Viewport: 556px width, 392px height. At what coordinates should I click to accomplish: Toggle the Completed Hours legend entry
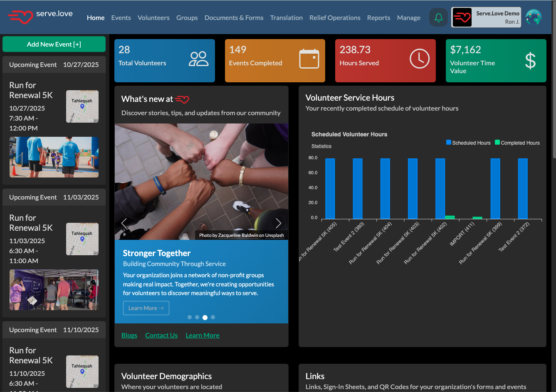pyautogui.click(x=517, y=143)
